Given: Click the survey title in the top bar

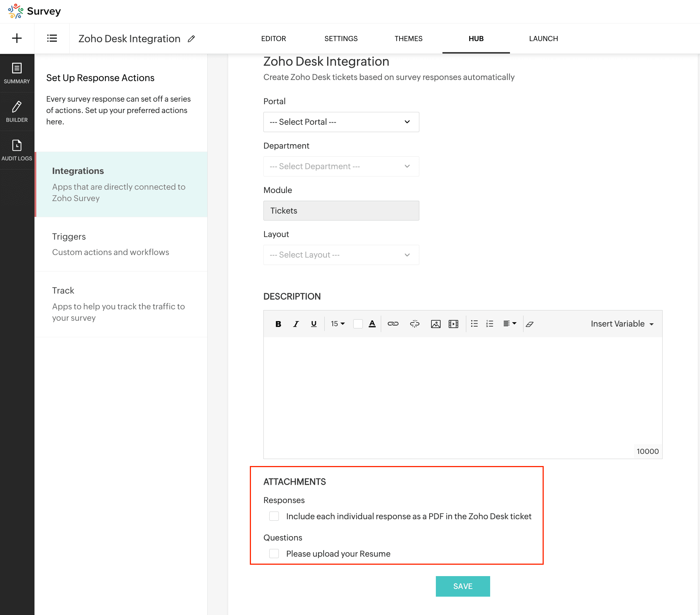Looking at the screenshot, I should point(130,39).
